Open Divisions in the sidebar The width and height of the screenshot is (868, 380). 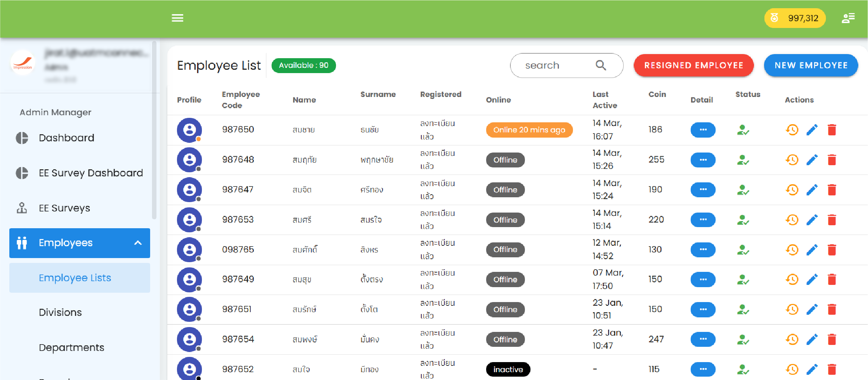(60, 313)
